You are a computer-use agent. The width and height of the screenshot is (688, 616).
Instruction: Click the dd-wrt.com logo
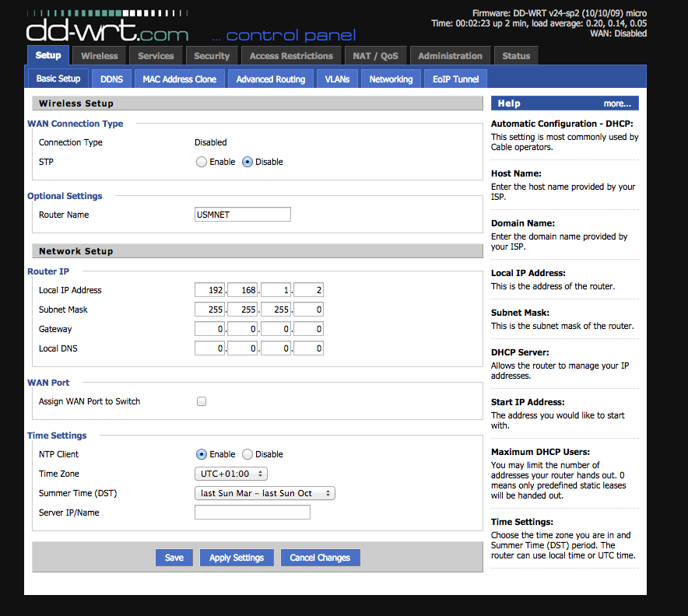[x=107, y=31]
